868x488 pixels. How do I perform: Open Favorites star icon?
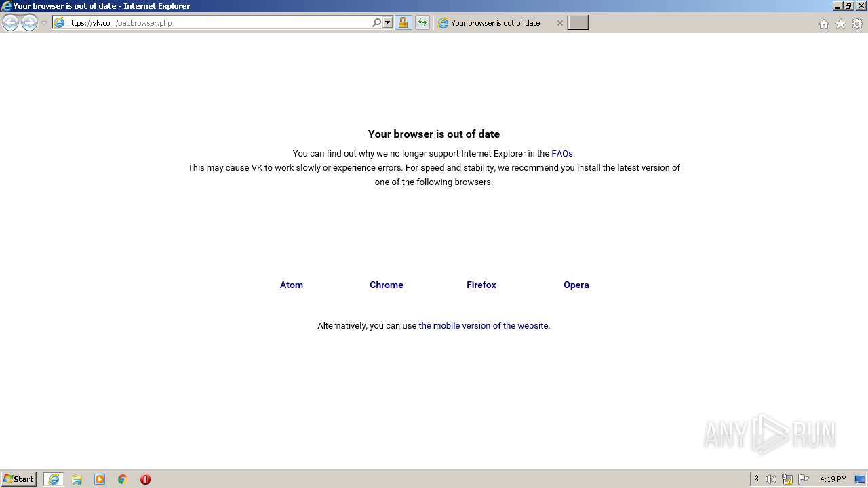tap(840, 24)
